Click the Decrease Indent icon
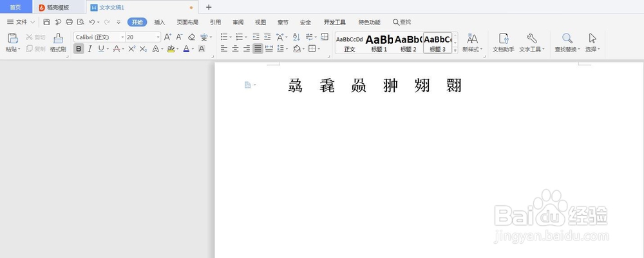644x258 pixels. coord(256,37)
